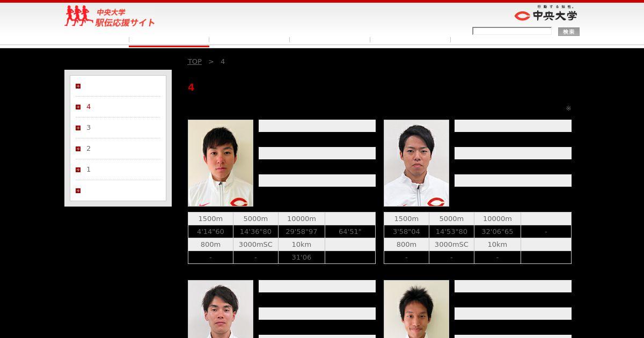Click the breadcrumb current page 4

[223, 62]
